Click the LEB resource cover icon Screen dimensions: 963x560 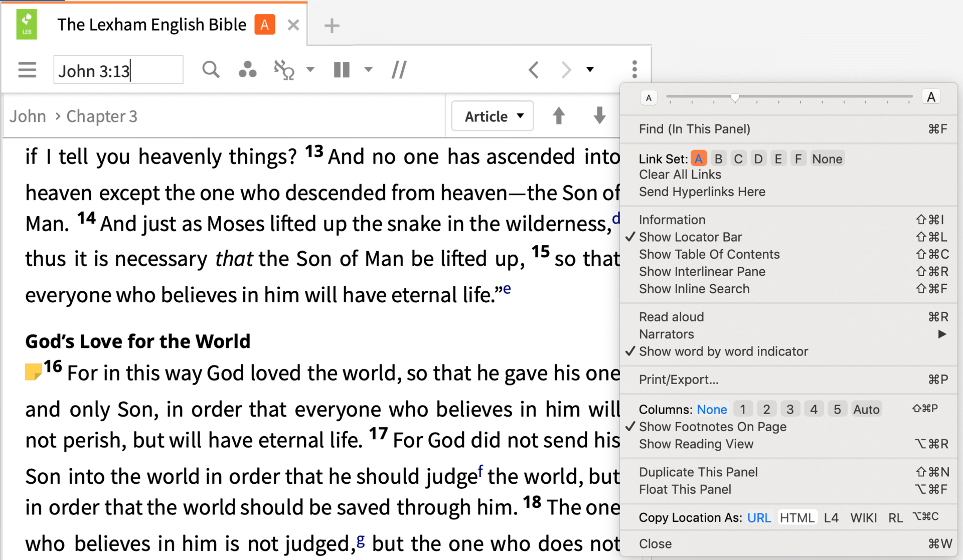(27, 25)
